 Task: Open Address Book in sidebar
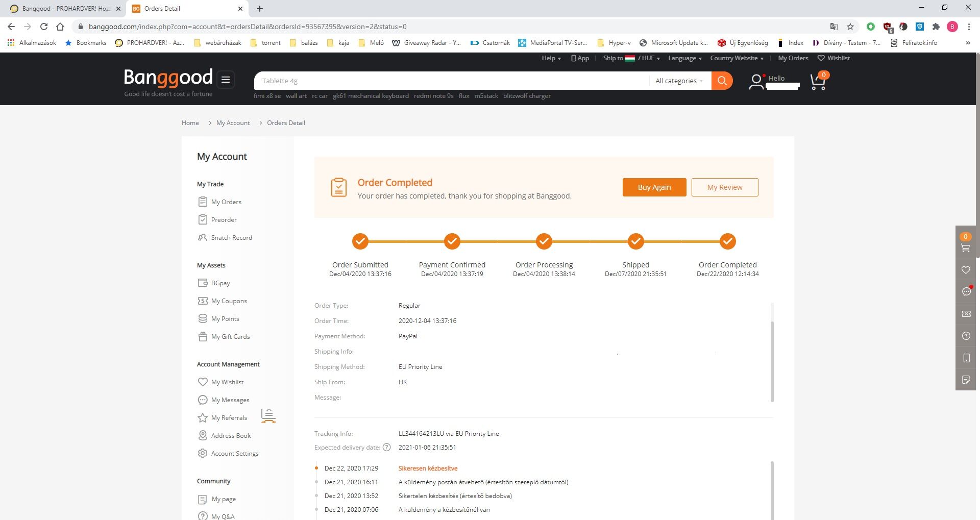[x=225, y=435]
